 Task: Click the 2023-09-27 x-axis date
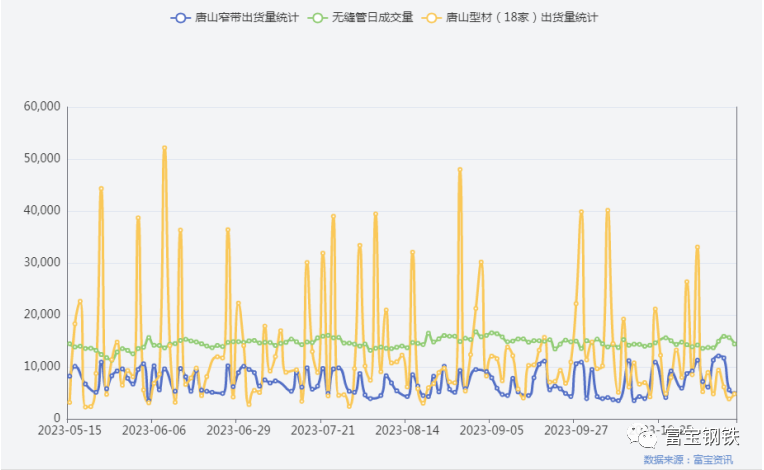[576, 431]
